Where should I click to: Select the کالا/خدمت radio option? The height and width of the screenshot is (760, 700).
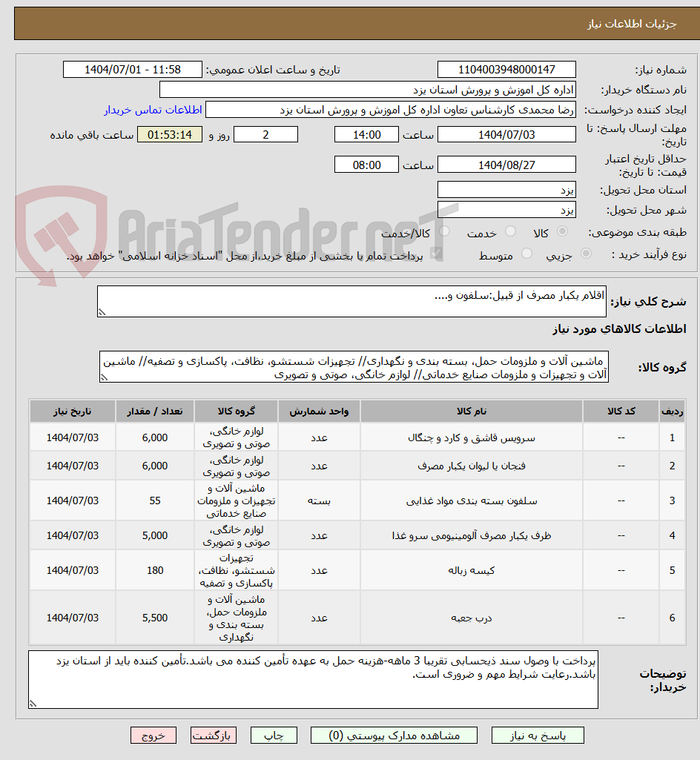pyautogui.click(x=445, y=231)
